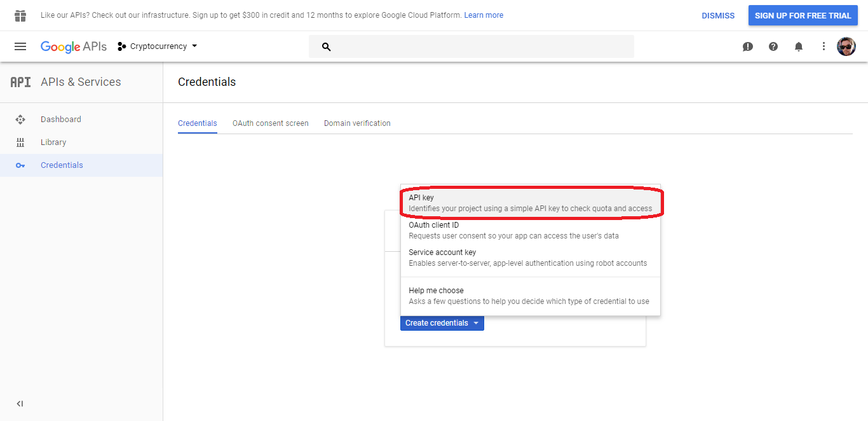This screenshot has height=421, width=868.
Task: Click the Credentials key icon
Action: click(20, 165)
